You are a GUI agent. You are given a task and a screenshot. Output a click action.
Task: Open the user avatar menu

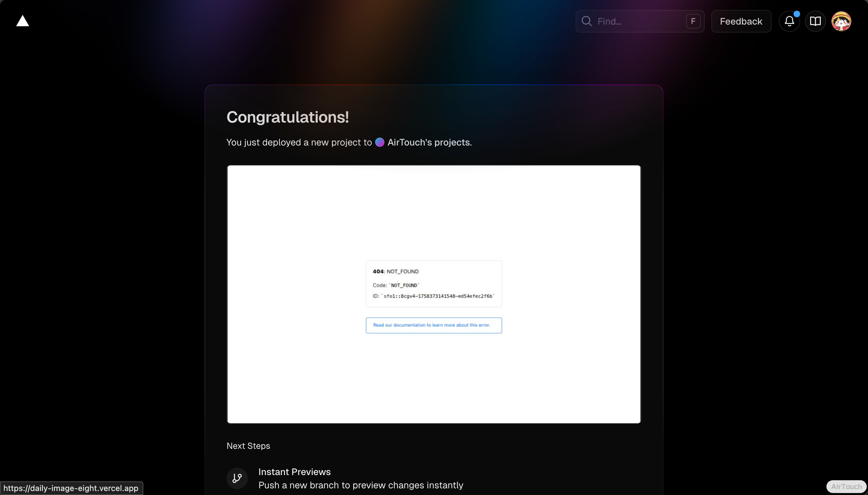point(841,21)
